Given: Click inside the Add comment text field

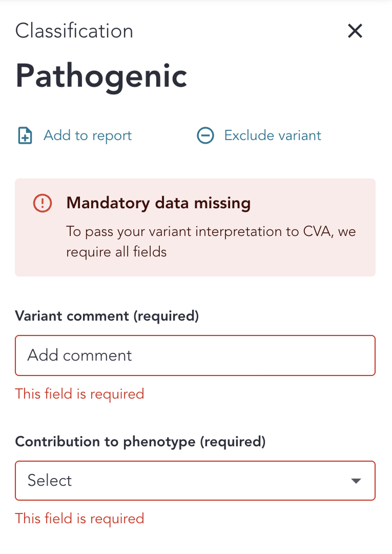Looking at the screenshot, I should [x=195, y=355].
